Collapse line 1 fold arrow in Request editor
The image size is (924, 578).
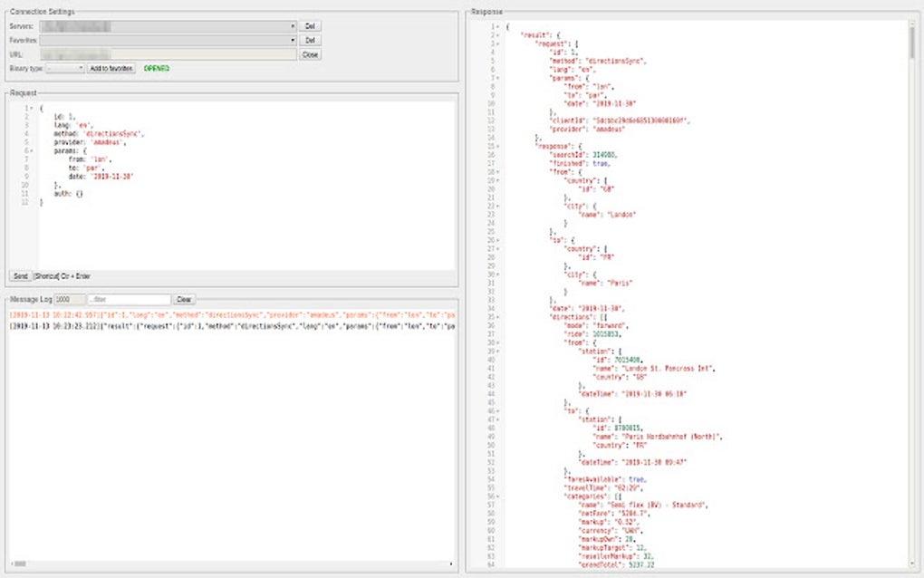pos(31,108)
